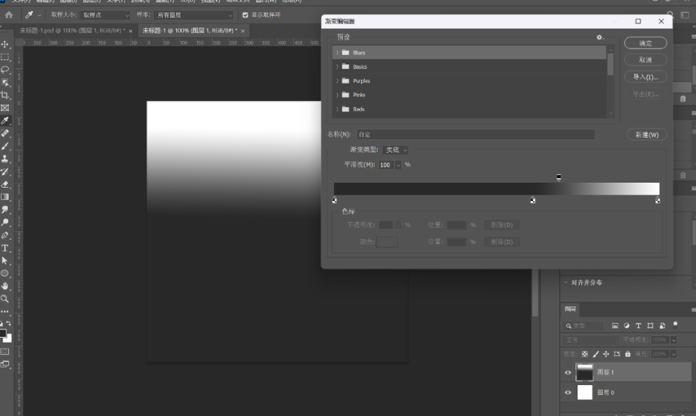696x416 pixels.
Task: Click the Layers panel tab
Action: point(570,310)
